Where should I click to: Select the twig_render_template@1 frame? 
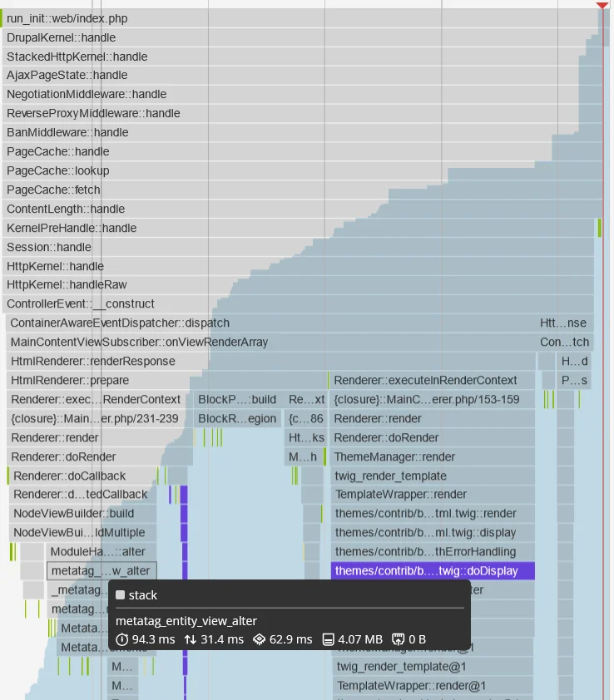(433, 666)
